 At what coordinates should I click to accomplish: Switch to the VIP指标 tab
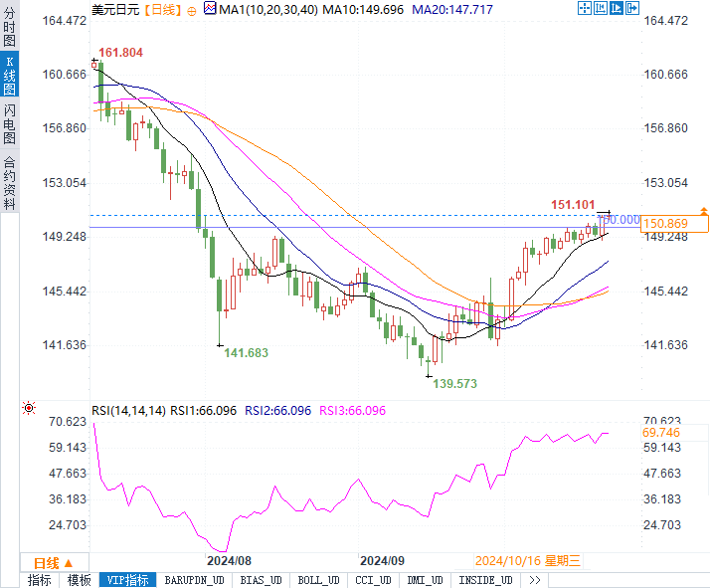click(x=127, y=580)
